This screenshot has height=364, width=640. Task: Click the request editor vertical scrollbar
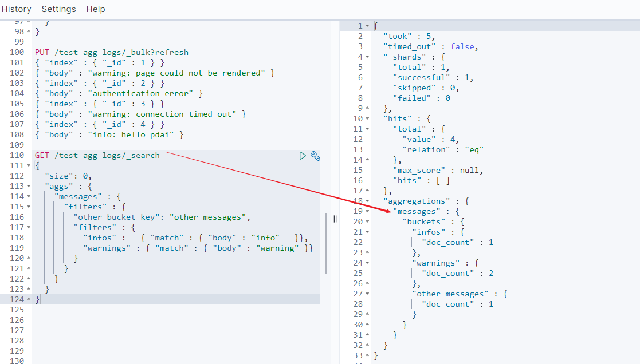coord(326,243)
